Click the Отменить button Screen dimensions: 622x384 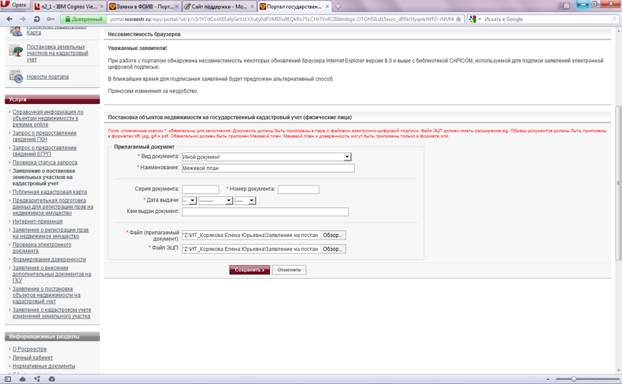click(x=289, y=270)
